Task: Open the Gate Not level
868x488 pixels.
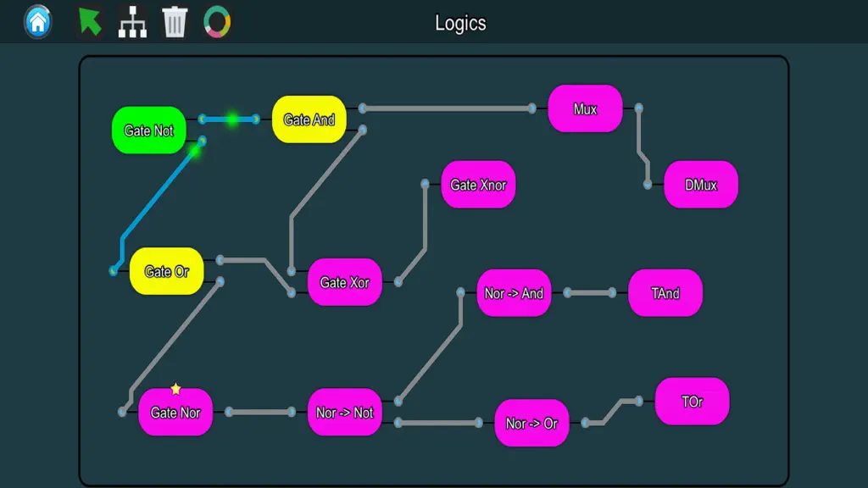Action: [149, 130]
